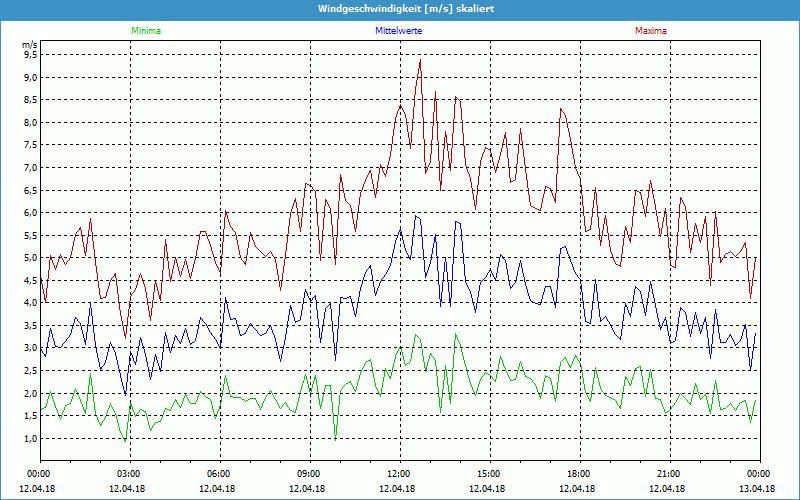Click the 5,5 y-axis value
The height and width of the screenshot is (500, 800).
coord(31,236)
